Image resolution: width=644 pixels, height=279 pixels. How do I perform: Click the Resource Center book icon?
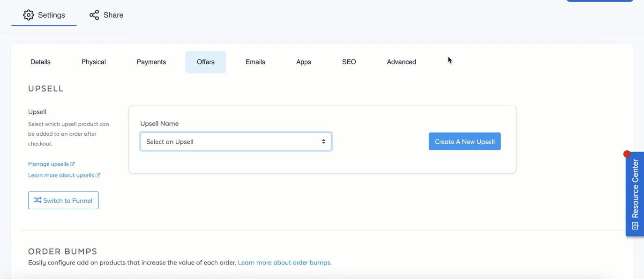pos(635,226)
